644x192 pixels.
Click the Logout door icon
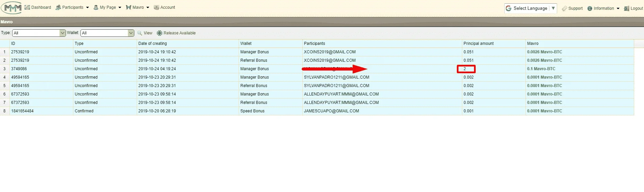[626, 8]
